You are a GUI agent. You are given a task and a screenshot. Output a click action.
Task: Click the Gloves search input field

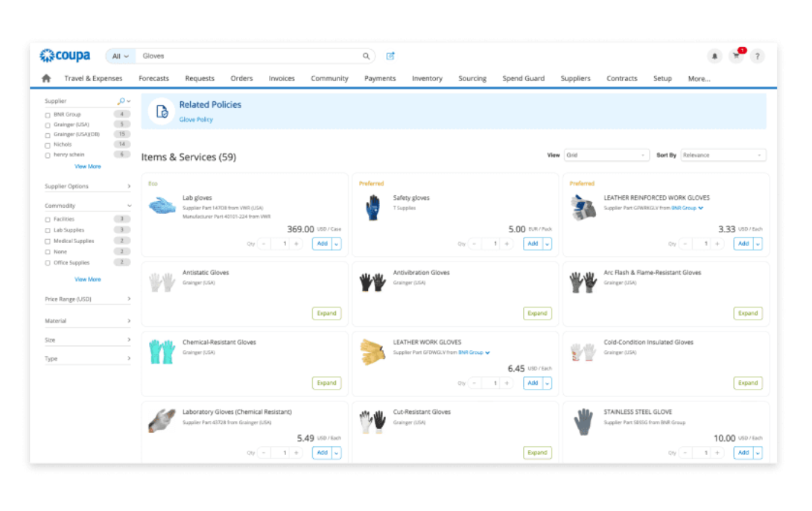249,56
